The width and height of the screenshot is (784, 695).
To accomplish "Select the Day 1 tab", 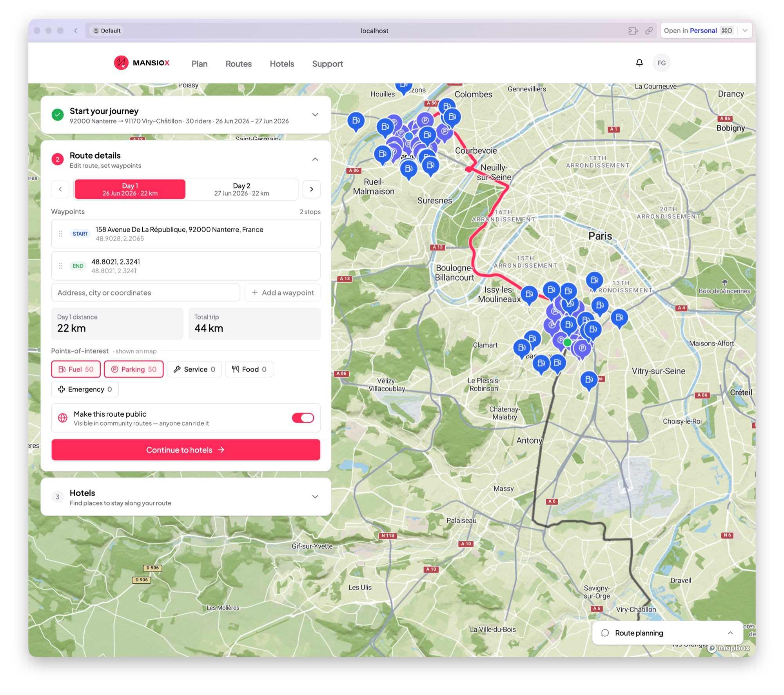I will coord(130,189).
